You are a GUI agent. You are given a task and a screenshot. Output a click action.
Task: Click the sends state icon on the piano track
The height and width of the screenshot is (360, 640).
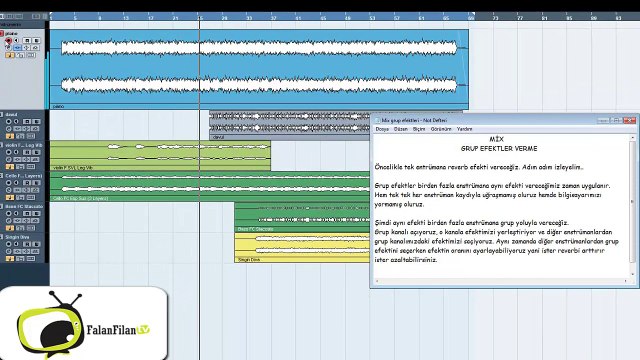[x=36, y=48]
